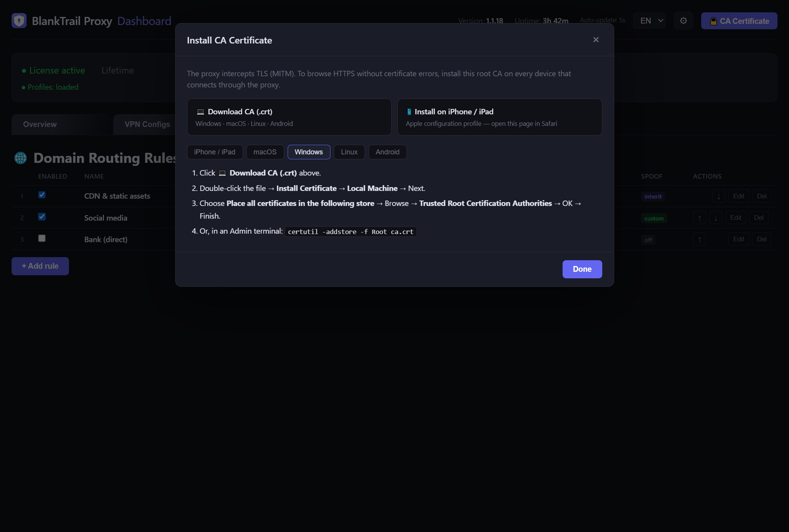Open the Overview tab in dashboard
The height and width of the screenshot is (532, 789).
click(60, 124)
